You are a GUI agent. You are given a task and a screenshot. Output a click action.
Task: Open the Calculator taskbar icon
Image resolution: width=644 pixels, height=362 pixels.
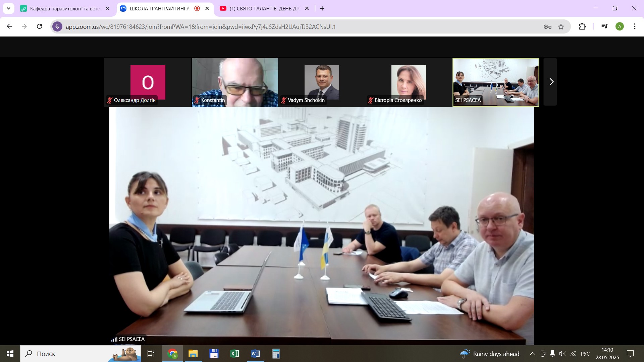click(276, 354)
